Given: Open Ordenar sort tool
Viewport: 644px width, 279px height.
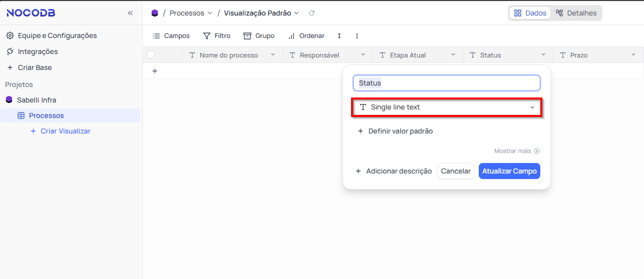Looking at the screenshot, I should 306,36.
